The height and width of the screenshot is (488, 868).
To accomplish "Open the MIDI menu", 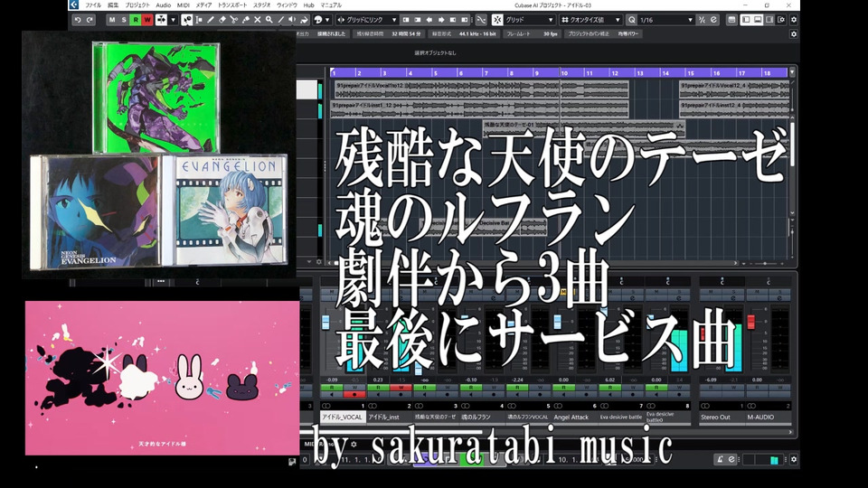I will 184,5.
